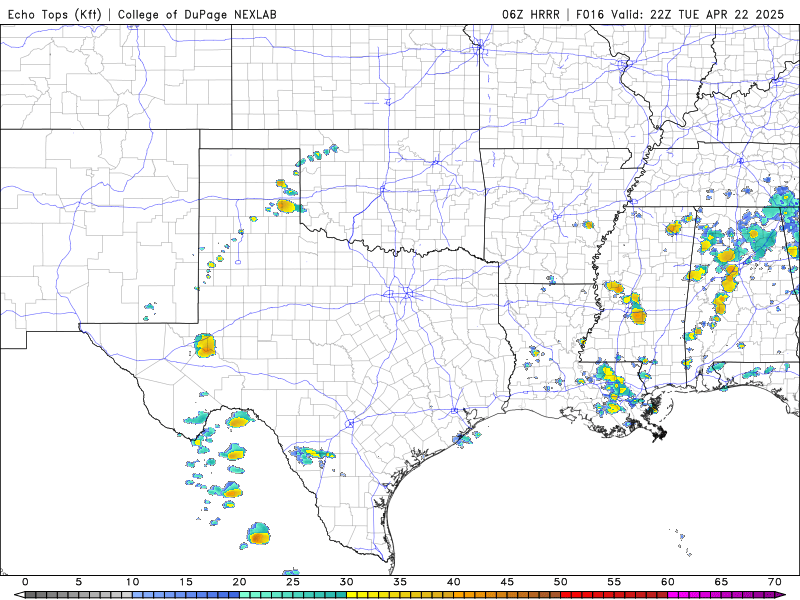Click the '65' label on the color scale

coord(721,582)
